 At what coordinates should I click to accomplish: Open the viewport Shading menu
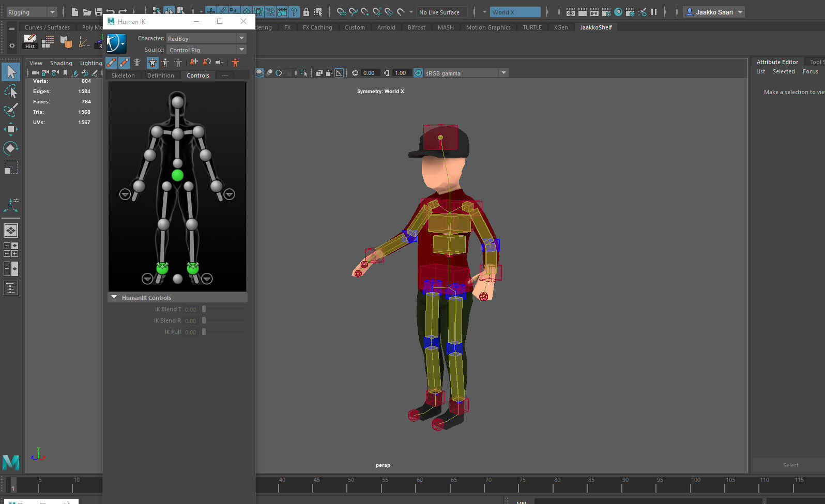point(61,63)
